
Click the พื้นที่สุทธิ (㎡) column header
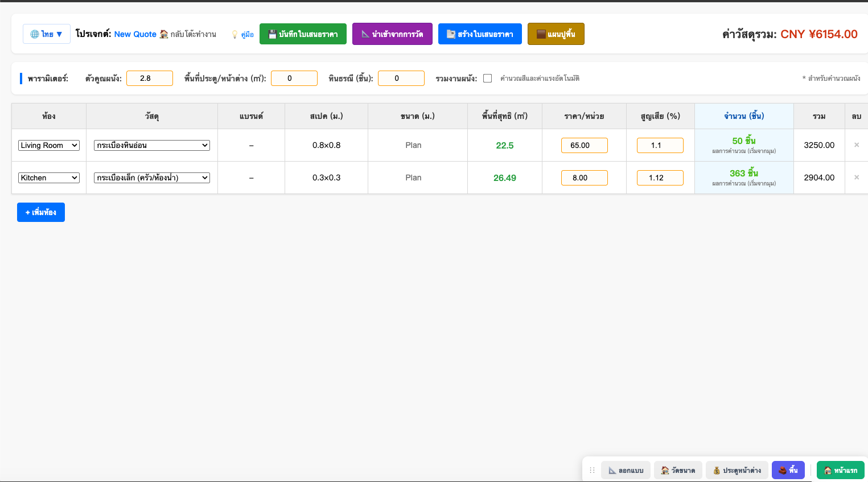pyautogui.click(x=505, y=116)
